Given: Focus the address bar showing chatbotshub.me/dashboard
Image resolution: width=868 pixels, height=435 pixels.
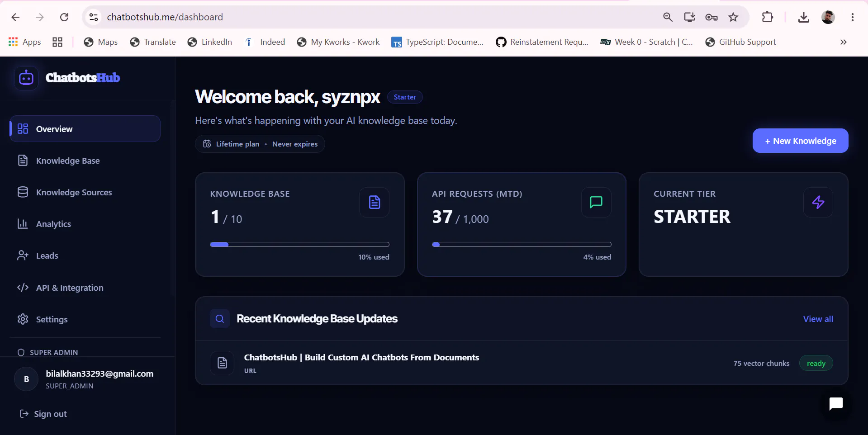Looking at the screenshot, I should coord(371,17).
